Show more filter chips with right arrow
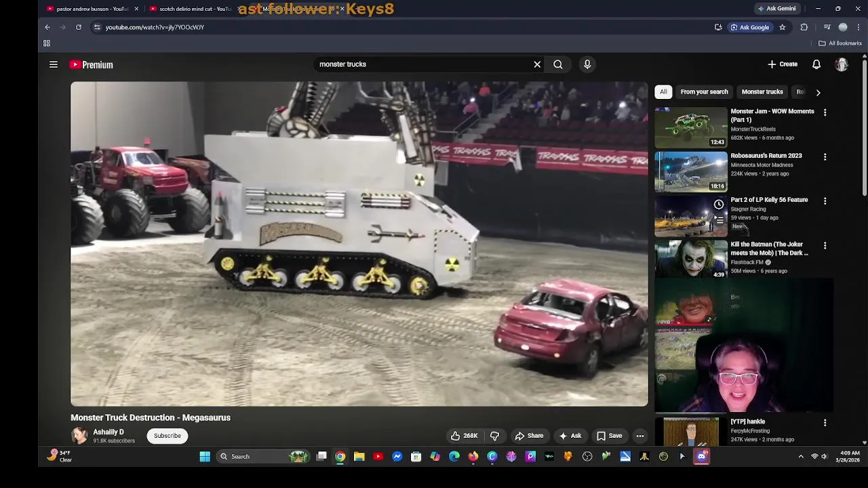The image size is (868, 488). (x=818, y=92)
